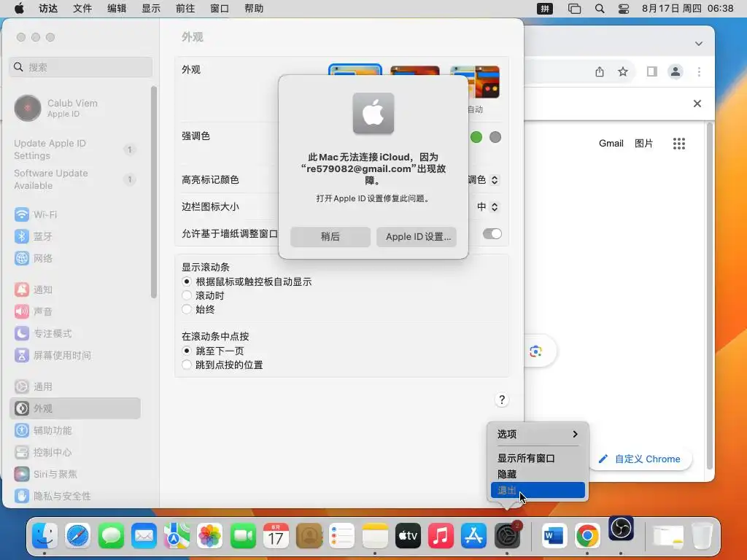
Task: Open 窗口 menu in menu bar
Action: tap(219, 9)
